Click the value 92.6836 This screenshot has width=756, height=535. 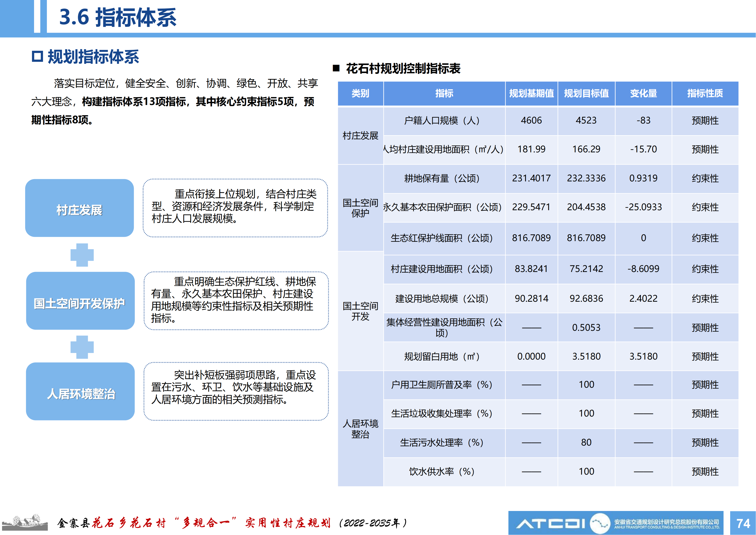pos(586,298)
